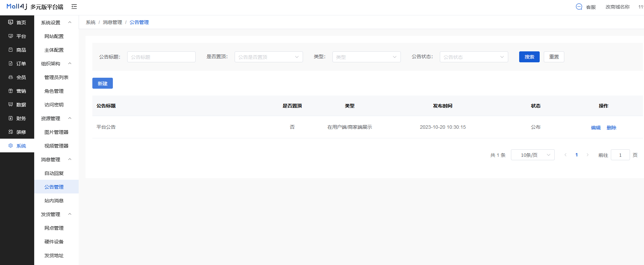
Task: Focus the 前往 page number input
Action: [620, 155]
